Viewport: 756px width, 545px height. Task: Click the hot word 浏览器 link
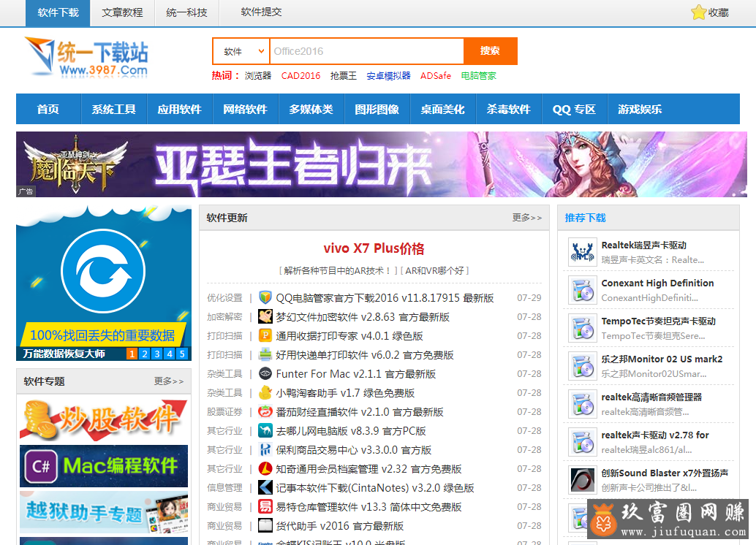tap(258, 76)
